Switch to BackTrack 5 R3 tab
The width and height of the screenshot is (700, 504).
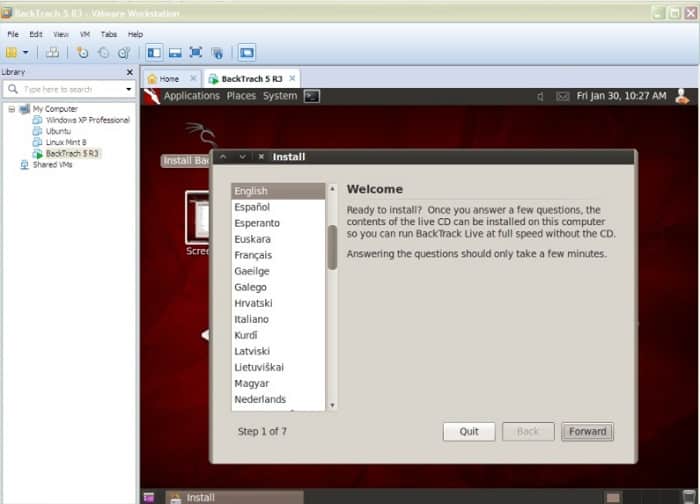[x=251, y=79]
